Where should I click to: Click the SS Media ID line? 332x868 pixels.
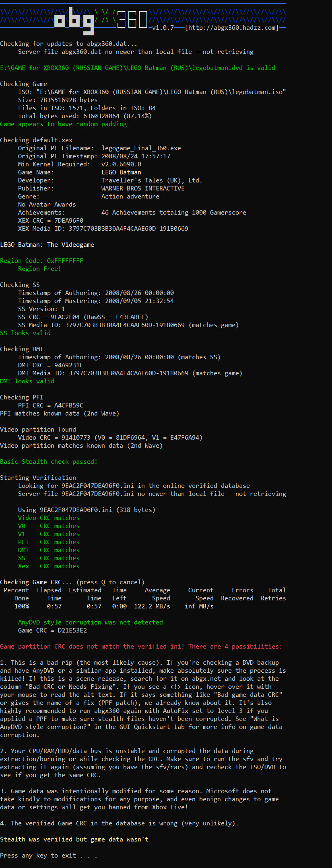(x=128, y=325)
